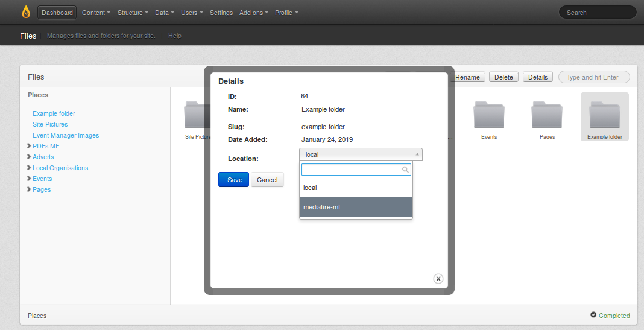Click the flame logo icon
This screenshot has width=644, height=330.
[25, 12]
